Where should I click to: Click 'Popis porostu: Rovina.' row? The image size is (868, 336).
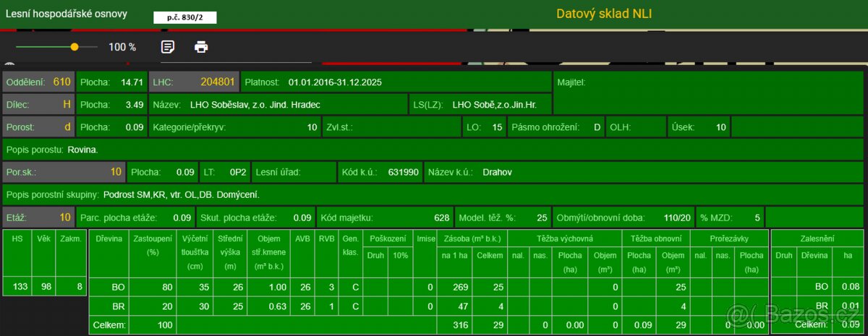433,150
